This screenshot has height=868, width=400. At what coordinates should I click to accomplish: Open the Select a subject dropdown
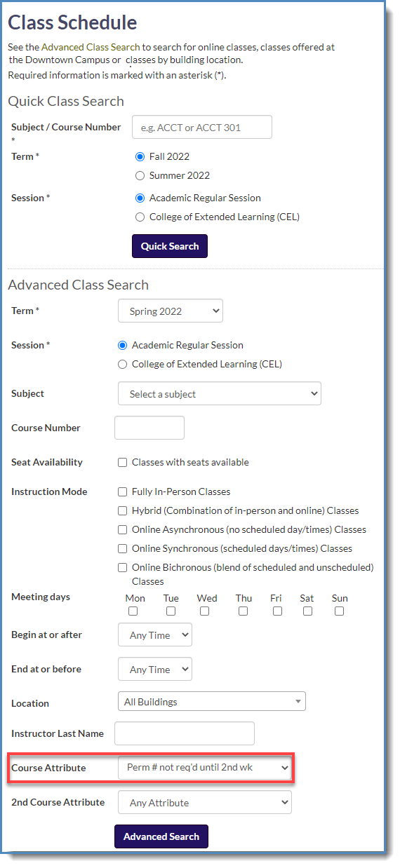tap(220, 394)
